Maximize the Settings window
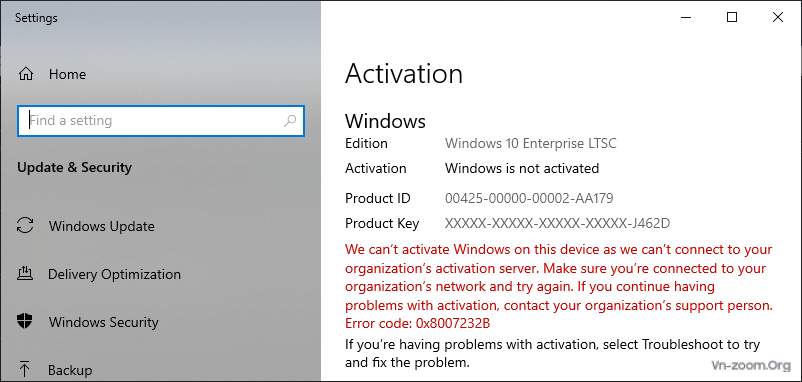This screenshot has width=802, height=382. pos(732,17)
